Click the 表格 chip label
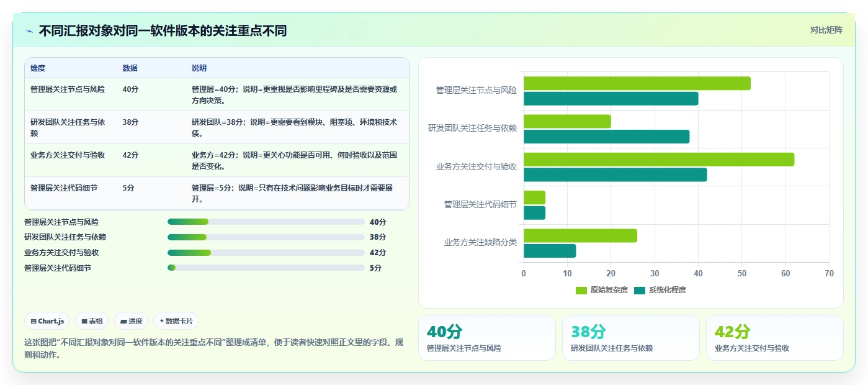The image size is (868, 385). pos(96,321)
